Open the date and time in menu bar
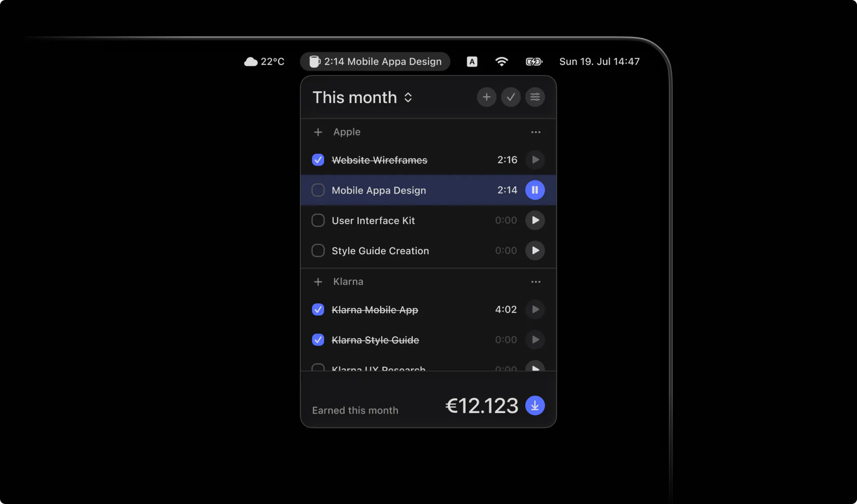 [x=600, y=62]
